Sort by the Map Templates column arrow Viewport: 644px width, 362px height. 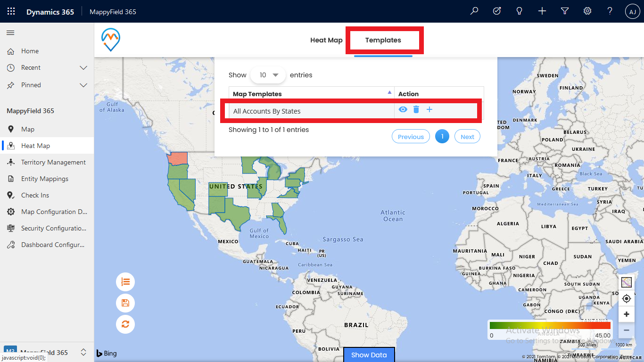(389, 92)
